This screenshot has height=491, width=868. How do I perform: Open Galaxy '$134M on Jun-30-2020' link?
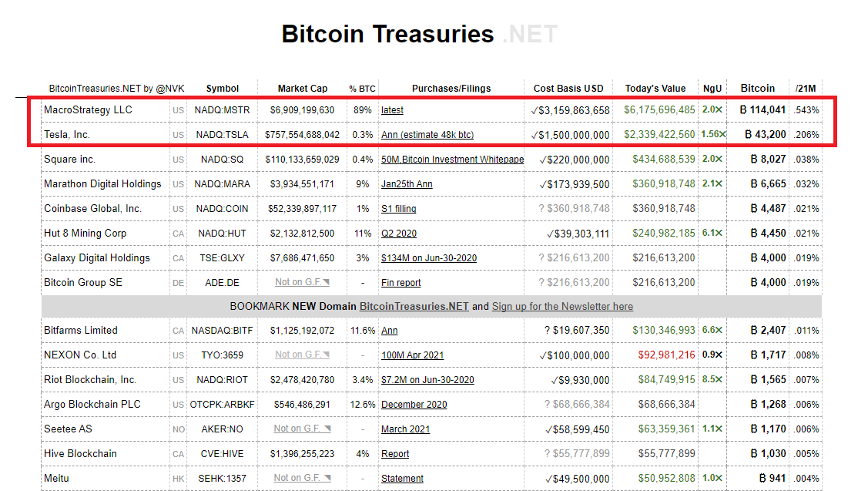pos(429,257)
